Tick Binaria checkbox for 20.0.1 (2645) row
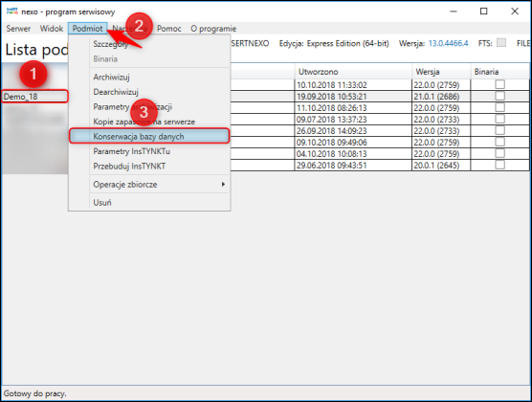Viewport: 532px width, 402px height. [499, 165]
